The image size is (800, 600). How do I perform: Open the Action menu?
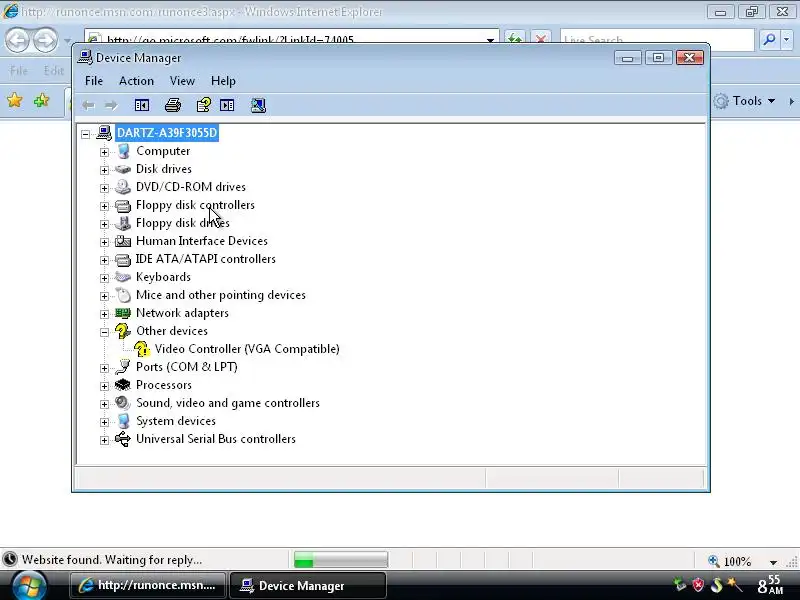coord(136,81)
